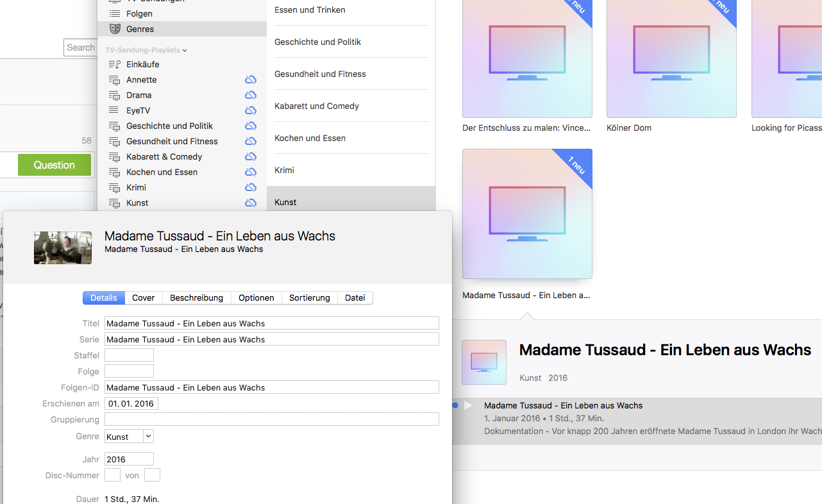822x504 pixels.
Task: Click the cloud icon next to Annette
Action: pyautogui.click(x=251, y=80)
